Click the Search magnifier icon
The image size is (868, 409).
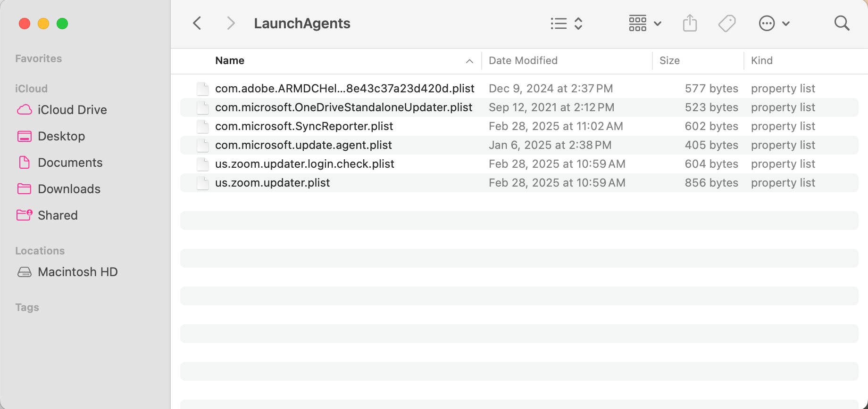842,23
